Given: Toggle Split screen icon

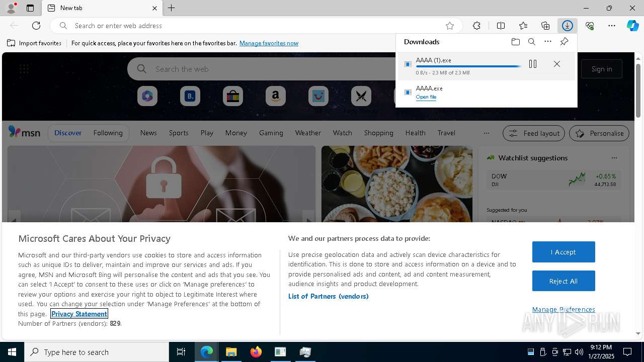Looking at the screenshot, I should 501,26.
